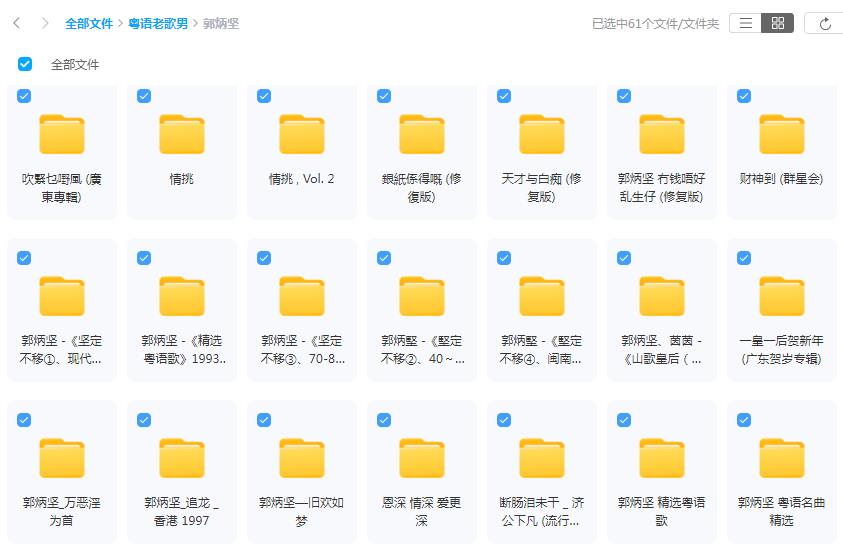Uncheck the 山歌皇后 folder checkbox

(x=624, y=258)
